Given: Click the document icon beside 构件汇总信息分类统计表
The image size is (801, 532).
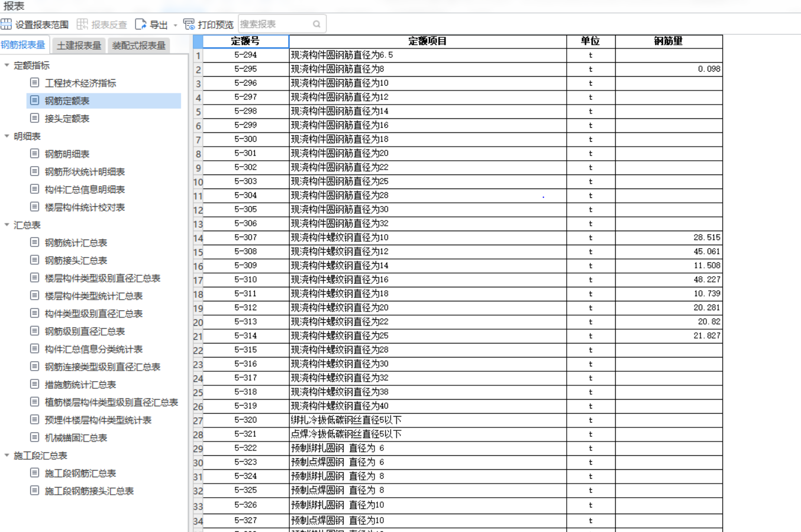Looking at the screenshot, I should 35,349.
